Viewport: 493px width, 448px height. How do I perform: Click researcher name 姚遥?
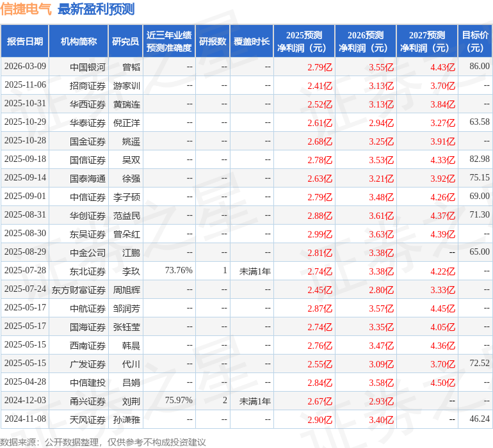click(x=131, y=141)
